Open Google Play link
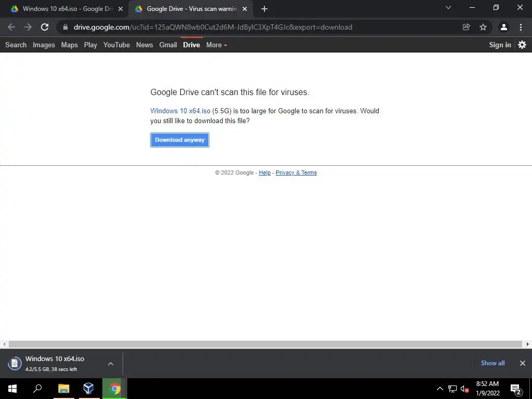The image size is (532, 399). pyautogui.click(x=90, y=45)
